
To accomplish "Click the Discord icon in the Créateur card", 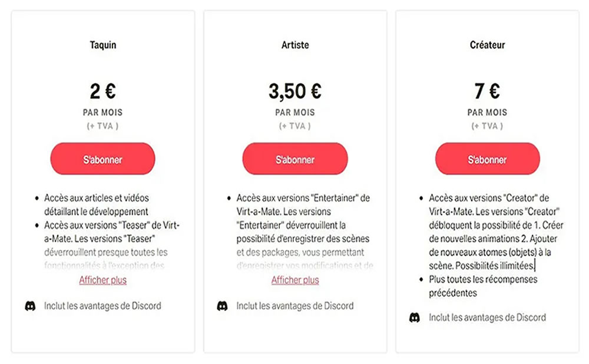I will point(415,317).
